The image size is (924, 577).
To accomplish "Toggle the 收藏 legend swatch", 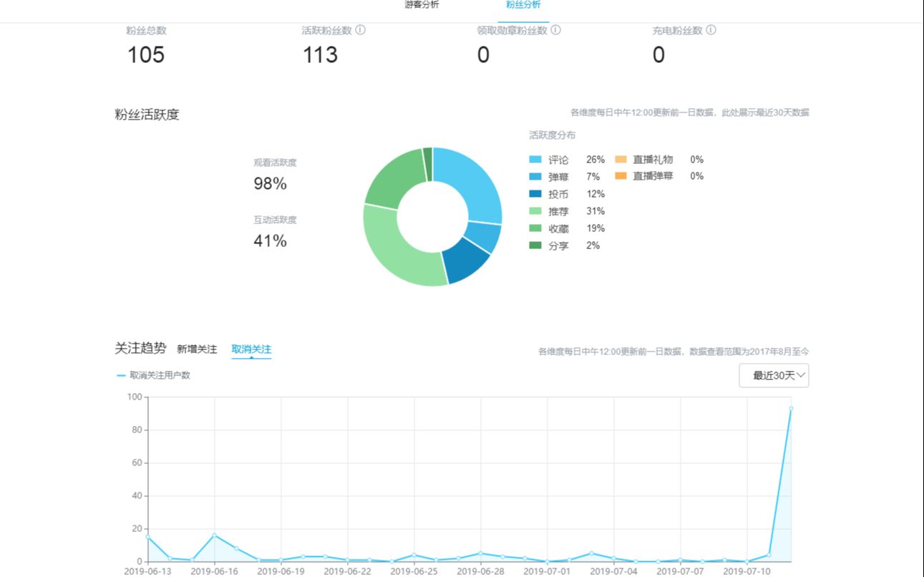I will tap(535, 228).
